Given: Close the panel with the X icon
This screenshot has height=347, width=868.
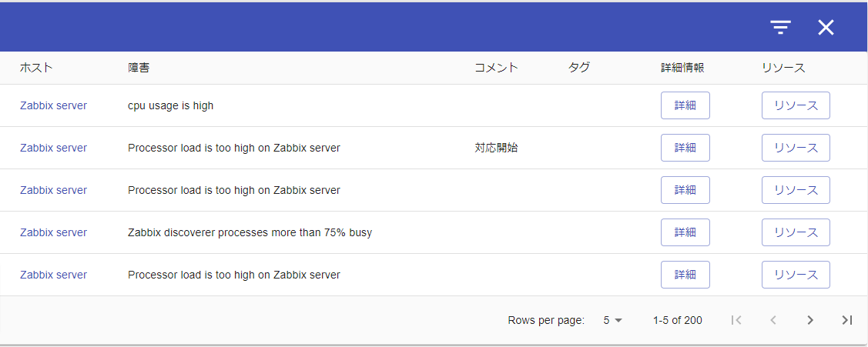Looking at the screenshot, I should 826,28.
